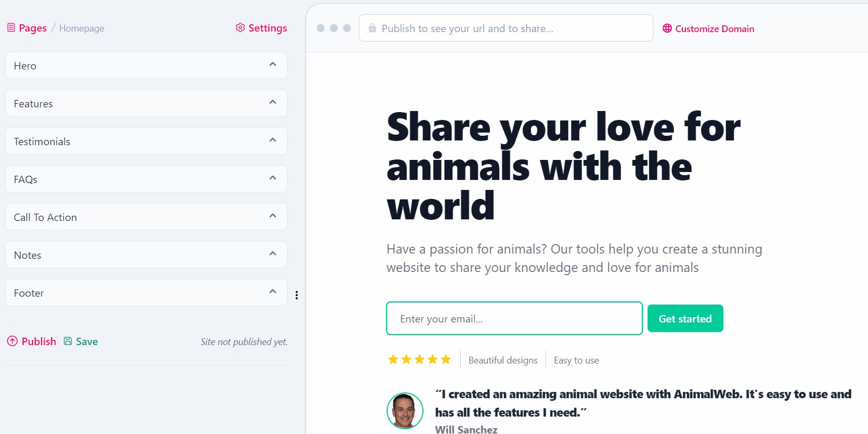Viewport: 868px width, 434px height.
Task: Click the Settings gear icon
Action: point(240,28)
